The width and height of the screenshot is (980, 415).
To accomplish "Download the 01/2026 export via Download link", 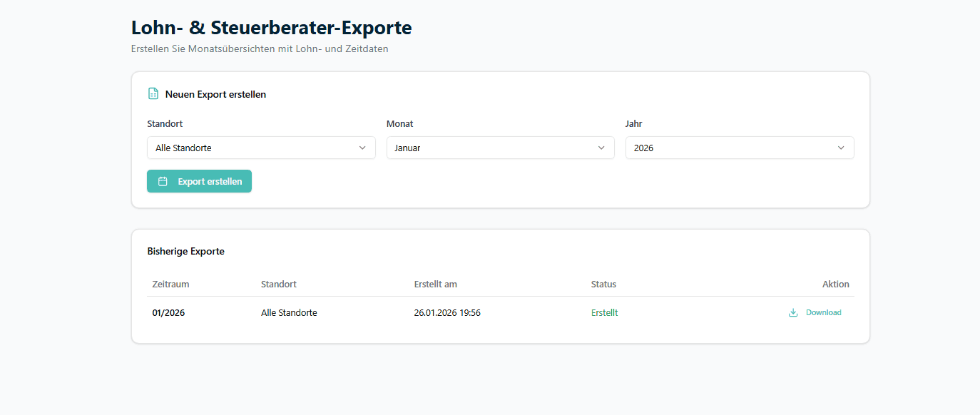I will [x=823, y=312].
